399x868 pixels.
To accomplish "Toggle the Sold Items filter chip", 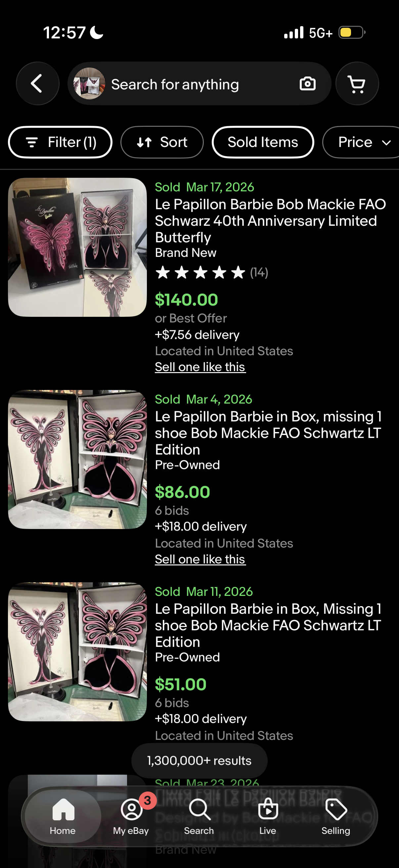I will (x=263, y=142).
